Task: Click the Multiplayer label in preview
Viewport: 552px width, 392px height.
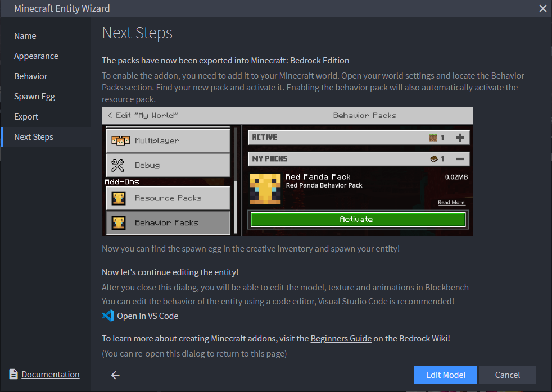Action: pos(157,140)
